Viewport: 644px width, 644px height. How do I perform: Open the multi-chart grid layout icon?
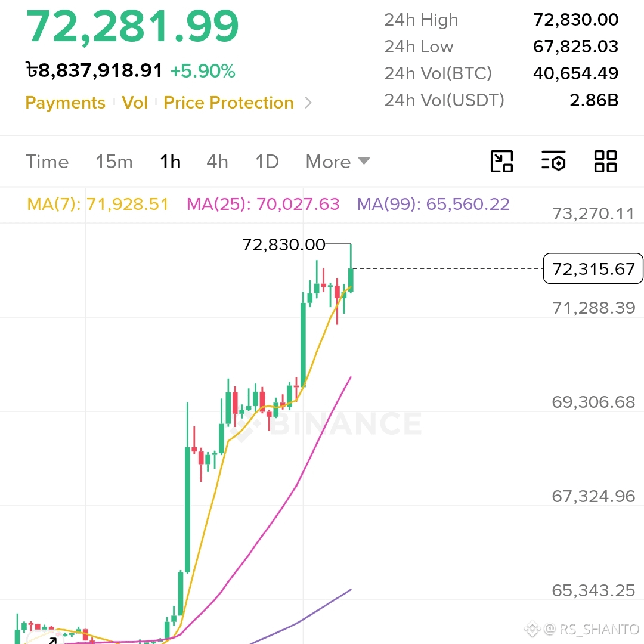click(605, 162)
